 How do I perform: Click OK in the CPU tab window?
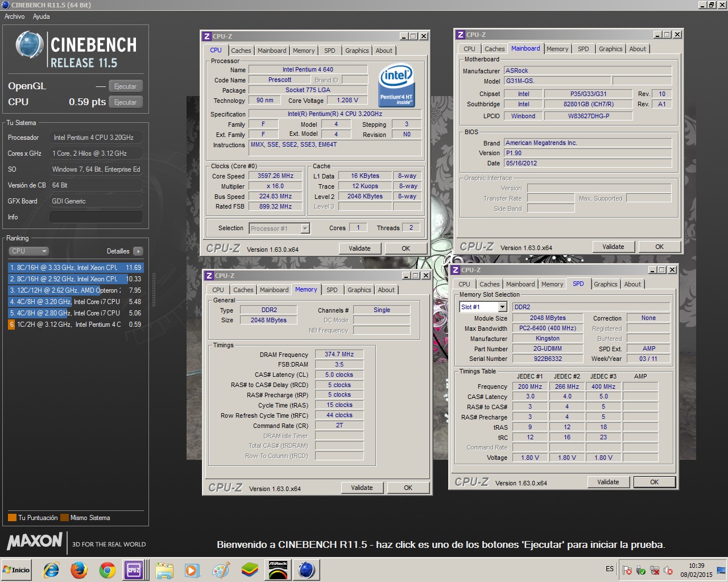point(406,248)
